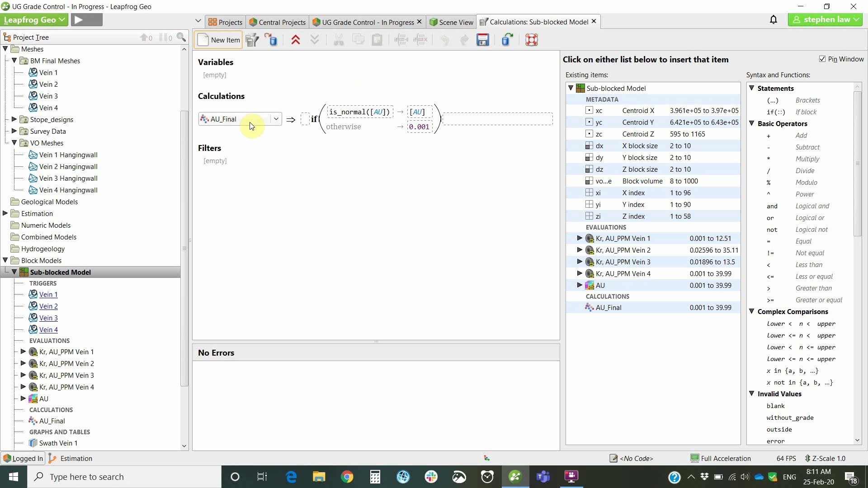Collapse the Basic Operators section
Image resolution: width=868 pixels, height=488 pixels.
coord(752,123)
